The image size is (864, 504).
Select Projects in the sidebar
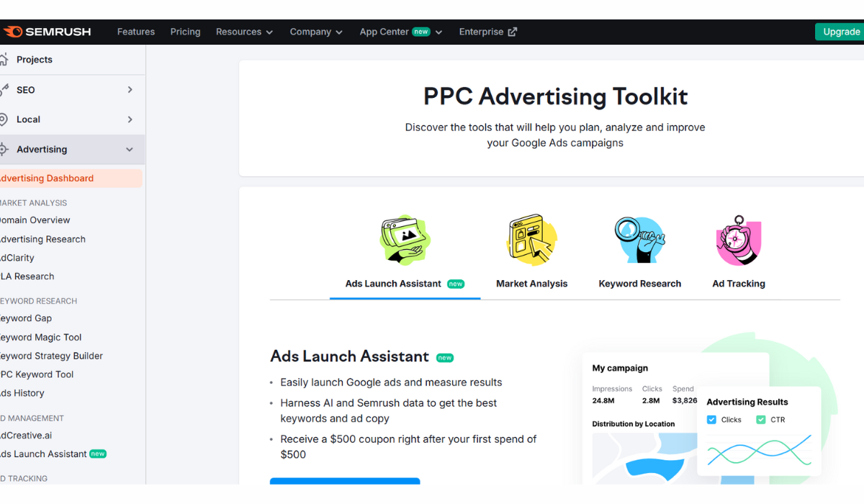point(35,60)
